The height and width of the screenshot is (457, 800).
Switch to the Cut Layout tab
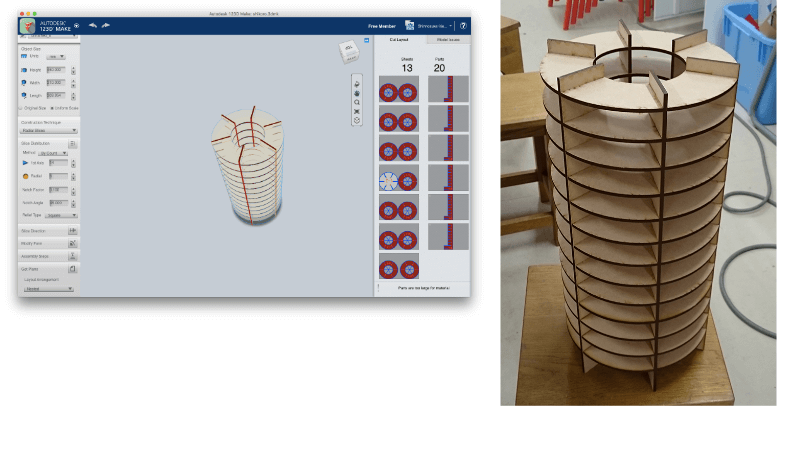[399, 39]
